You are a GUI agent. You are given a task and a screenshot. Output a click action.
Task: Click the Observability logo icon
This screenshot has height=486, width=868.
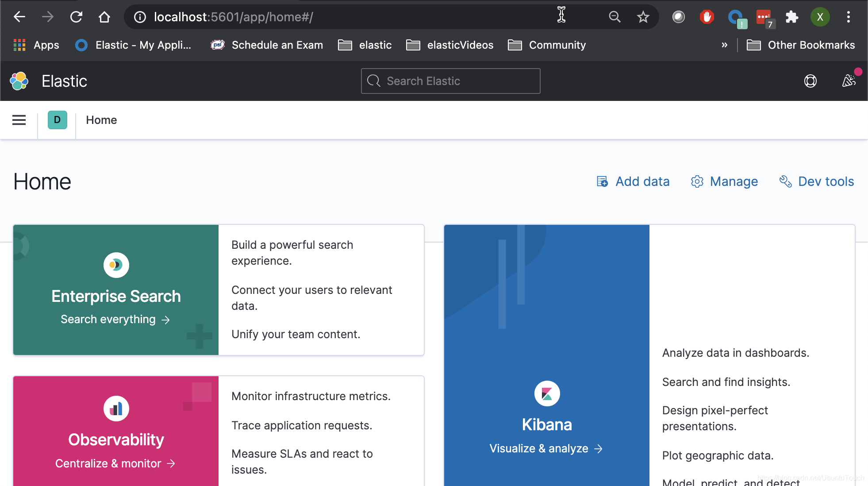point(116,409)
